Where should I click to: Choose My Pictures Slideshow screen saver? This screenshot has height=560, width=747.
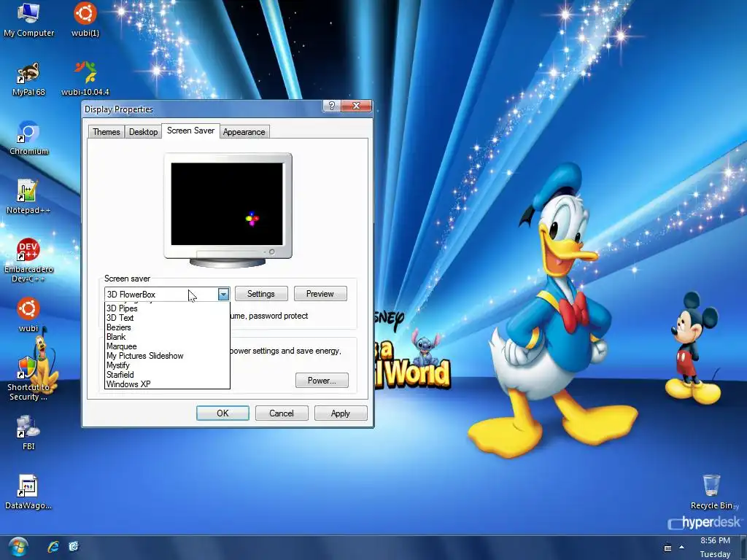coord(167,356)
